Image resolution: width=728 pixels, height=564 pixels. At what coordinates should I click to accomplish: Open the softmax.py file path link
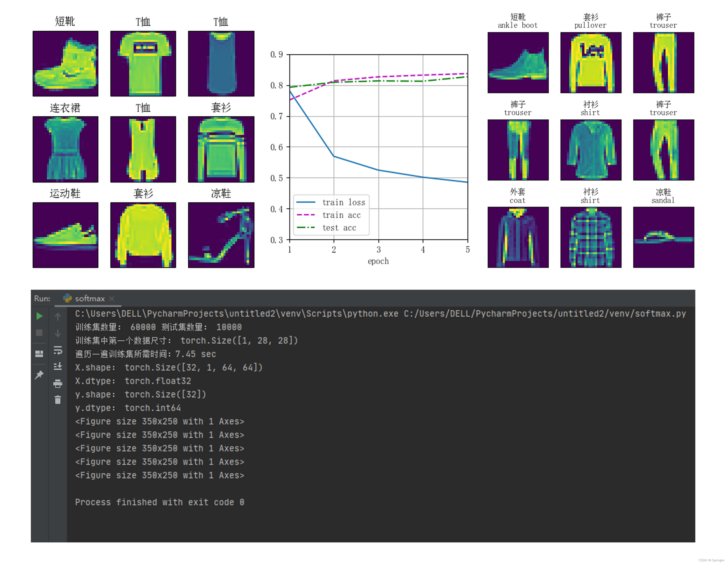(x=545, y=314)
